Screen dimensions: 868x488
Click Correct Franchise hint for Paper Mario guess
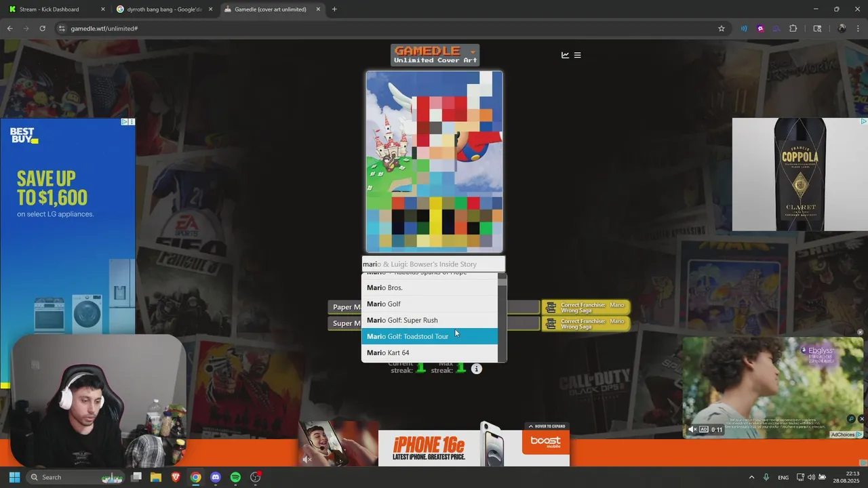(586, 307)
